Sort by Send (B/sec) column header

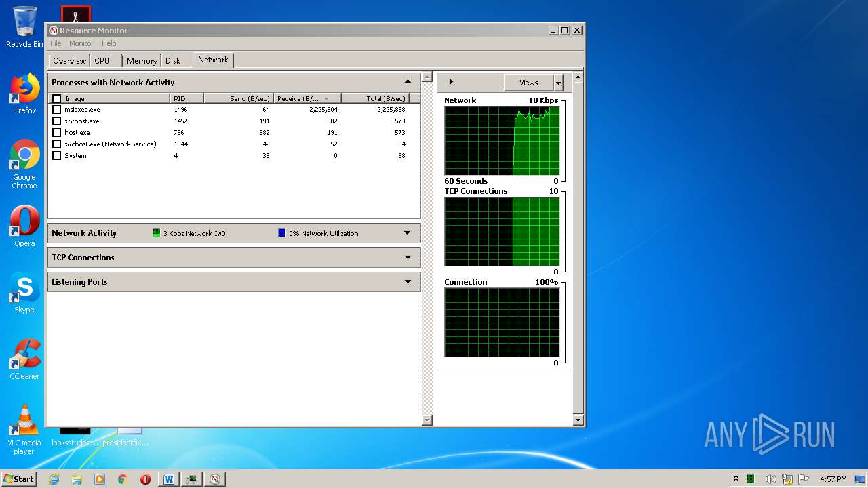239,98
